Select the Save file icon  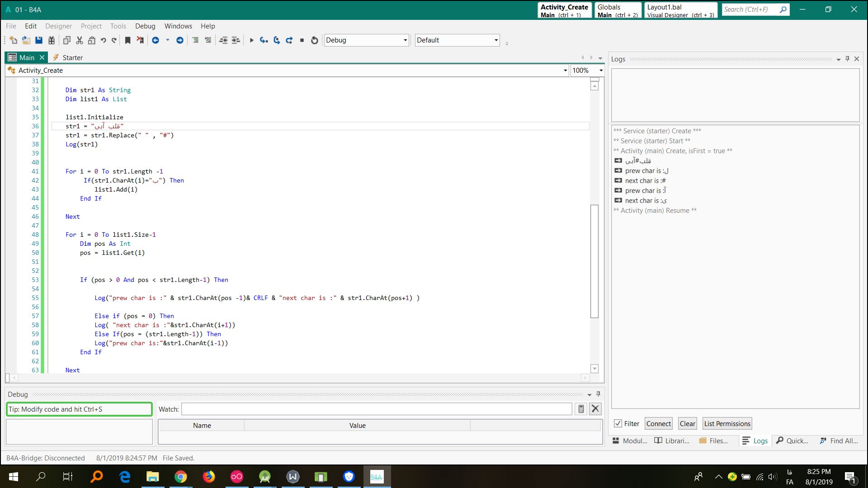[38, 40]
